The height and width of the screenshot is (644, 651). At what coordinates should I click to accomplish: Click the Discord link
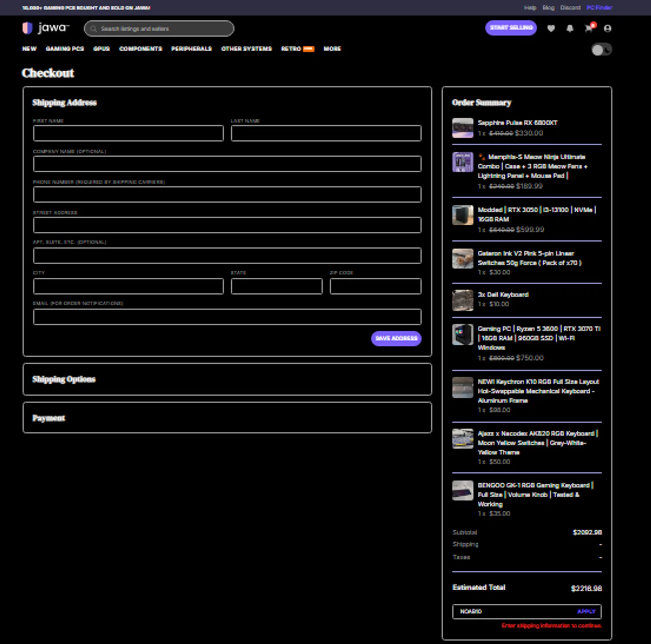[570, 7]
